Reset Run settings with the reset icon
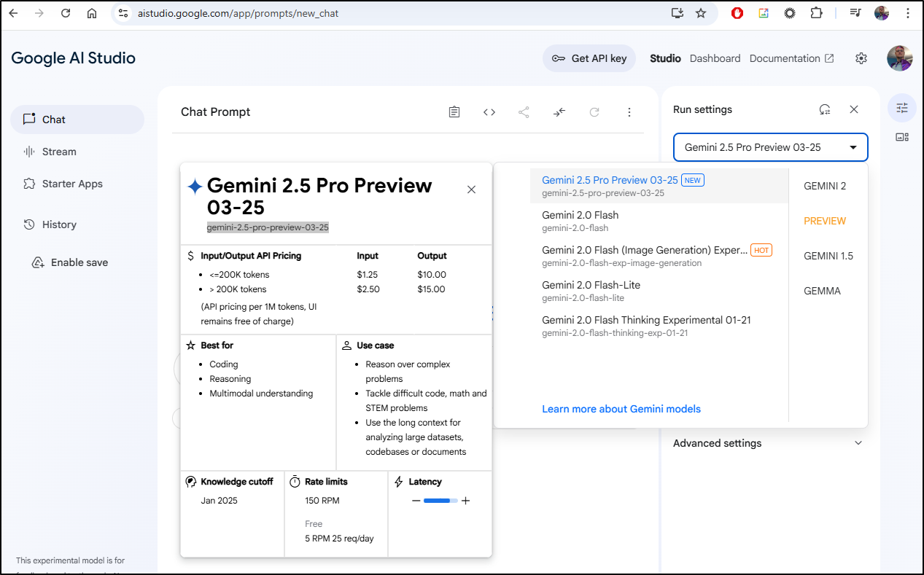 (x=825, y=109)
